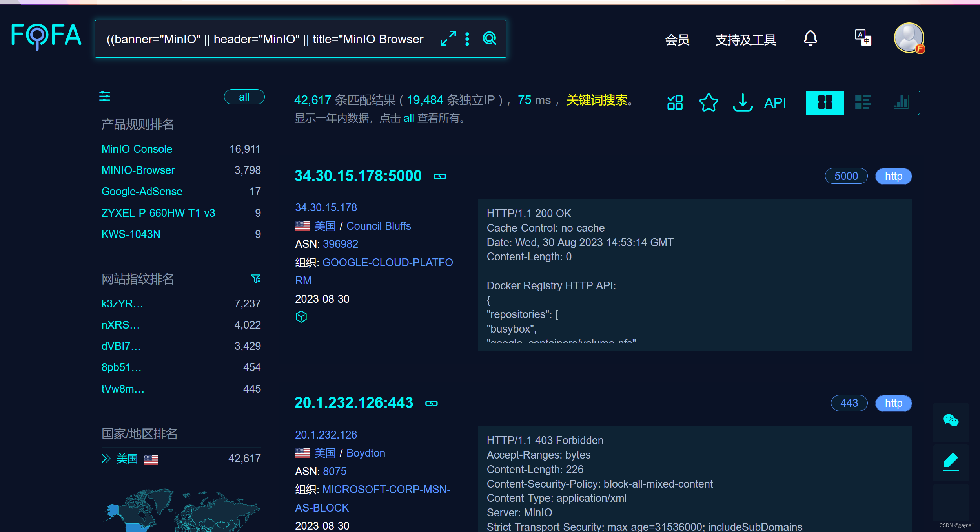This screenshot has height=532, width=980.
Task: Click 关键词搜索 link
Action: (597, 100)
